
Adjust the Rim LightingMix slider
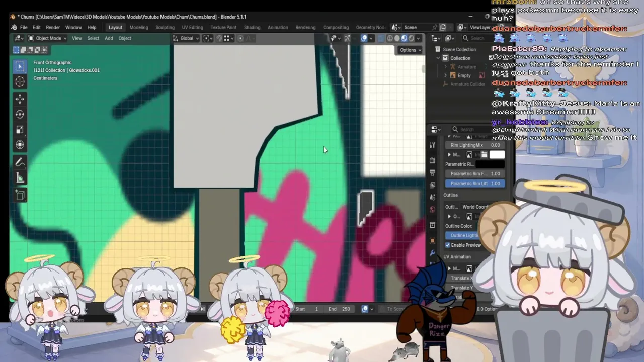[x=475, y=145]
